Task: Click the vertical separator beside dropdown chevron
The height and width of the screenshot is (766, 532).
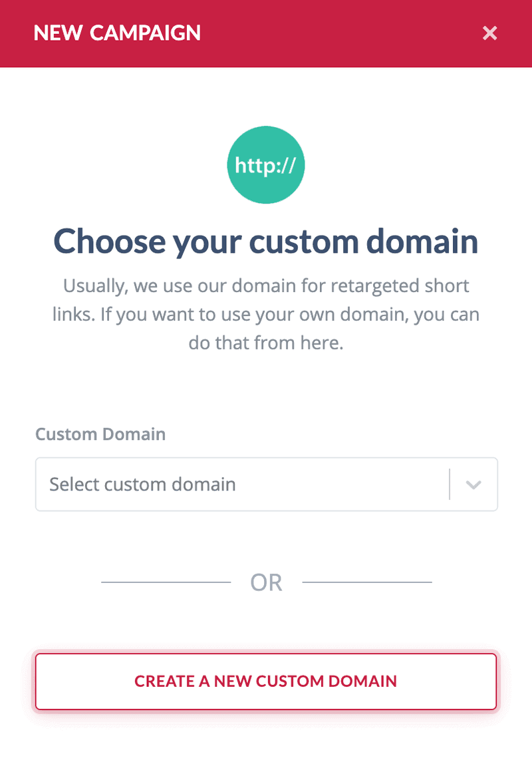Action: coord(450,484)
